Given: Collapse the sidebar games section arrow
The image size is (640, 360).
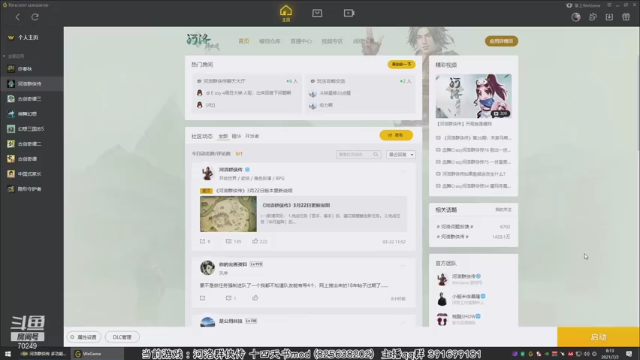Looking at the screenshot, I should pos(4,56).
